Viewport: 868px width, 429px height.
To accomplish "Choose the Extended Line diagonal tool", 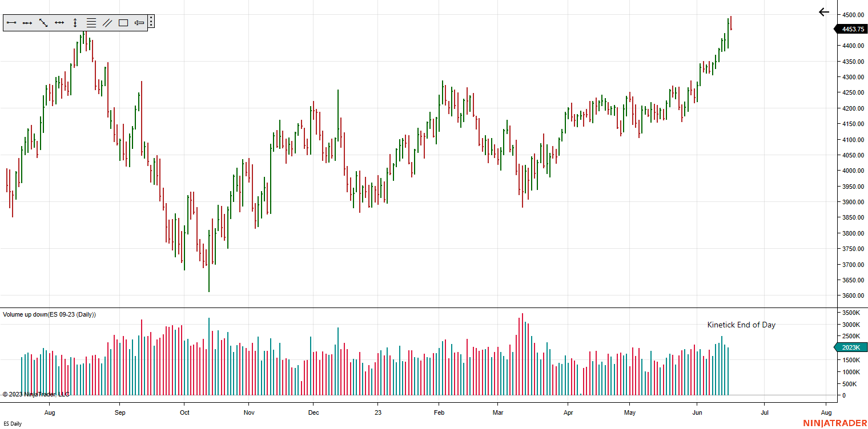I will 43,23.
